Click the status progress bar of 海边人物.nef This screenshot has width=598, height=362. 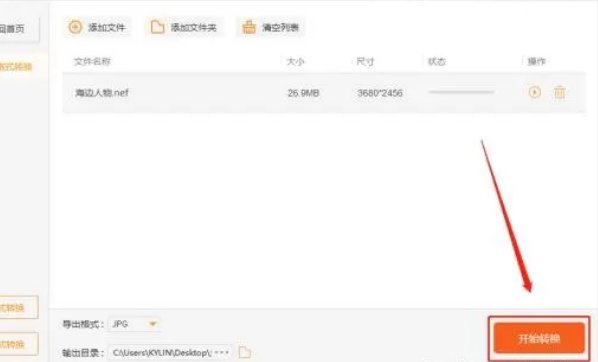461,92
